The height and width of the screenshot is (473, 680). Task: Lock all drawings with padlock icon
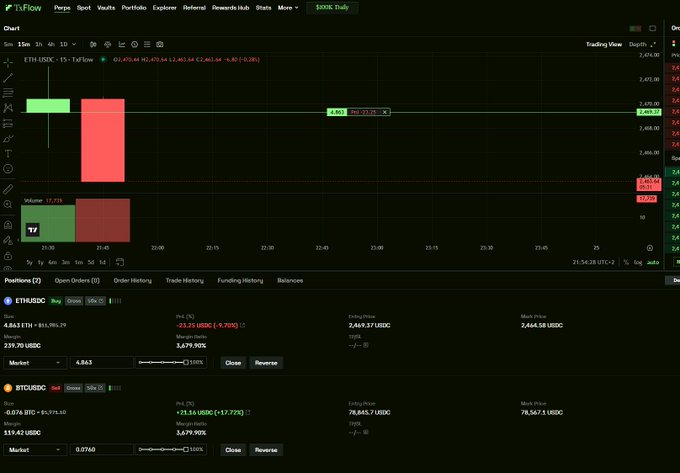8,255
